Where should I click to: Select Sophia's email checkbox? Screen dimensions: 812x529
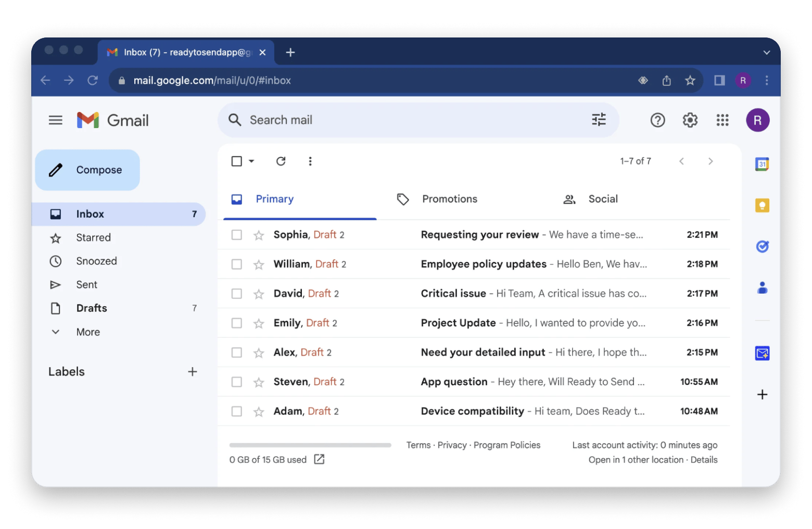click(236, 234)
